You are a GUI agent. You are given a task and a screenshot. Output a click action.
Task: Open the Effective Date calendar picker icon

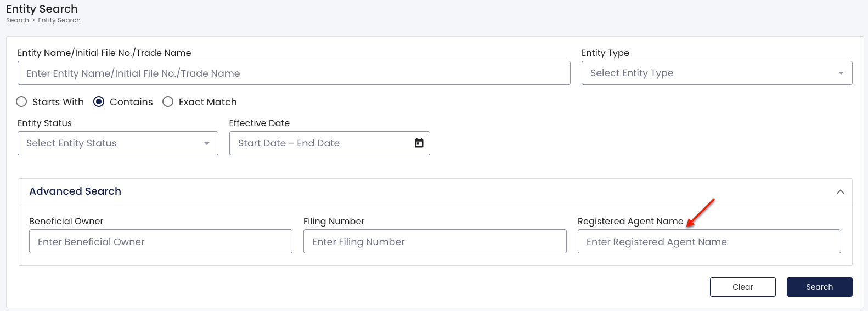419,143
